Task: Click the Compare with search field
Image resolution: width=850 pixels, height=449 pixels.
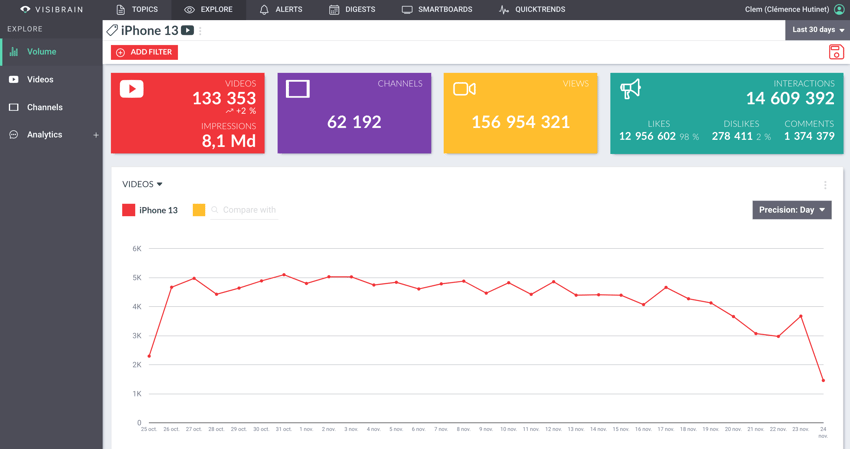Action: tap(244, 210)
